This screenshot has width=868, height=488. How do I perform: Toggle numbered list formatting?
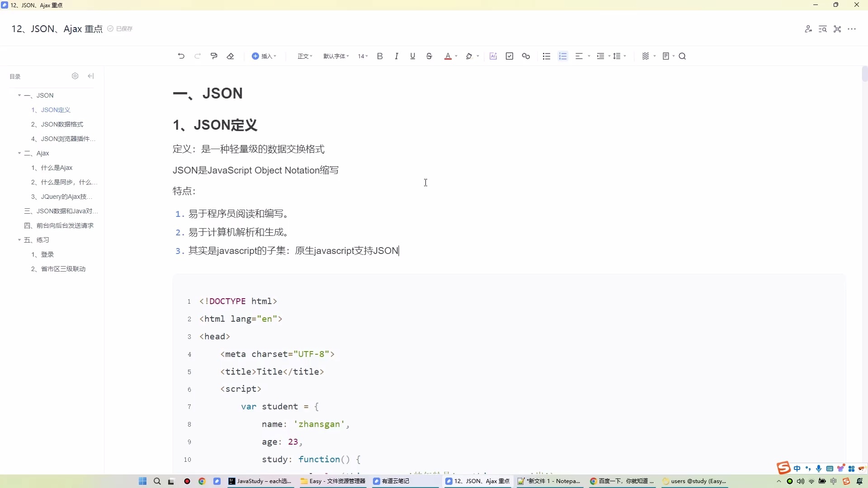click(x=563, y=56)
